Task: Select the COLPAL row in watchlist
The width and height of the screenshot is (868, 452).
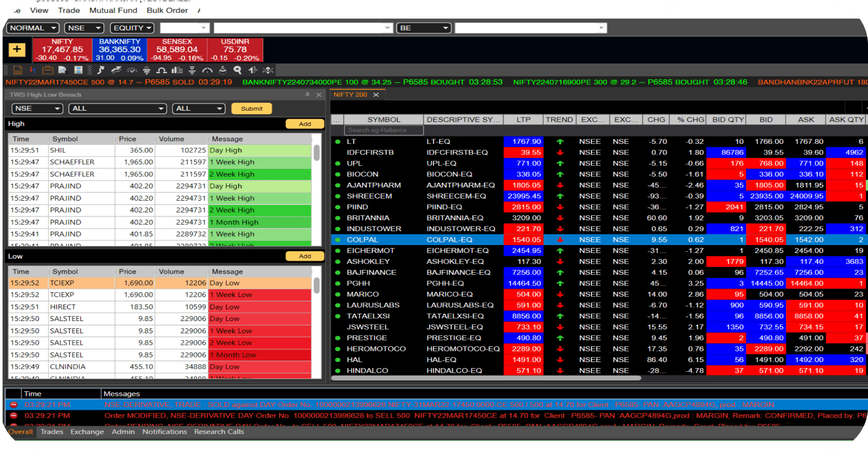Action: pos(599,239)
